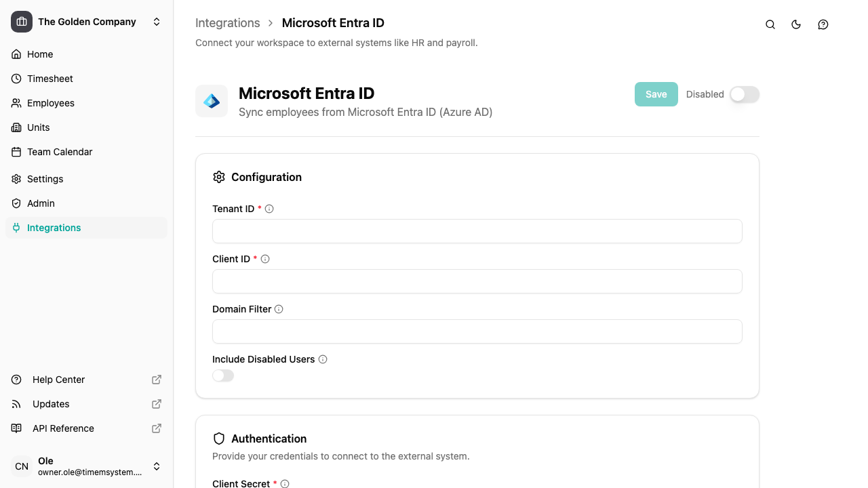The height and width of the screenshot is (488, 868).
Task: Toggle dark mode using the moon icon
Action: pyautogui.click(x=796, y=24)
